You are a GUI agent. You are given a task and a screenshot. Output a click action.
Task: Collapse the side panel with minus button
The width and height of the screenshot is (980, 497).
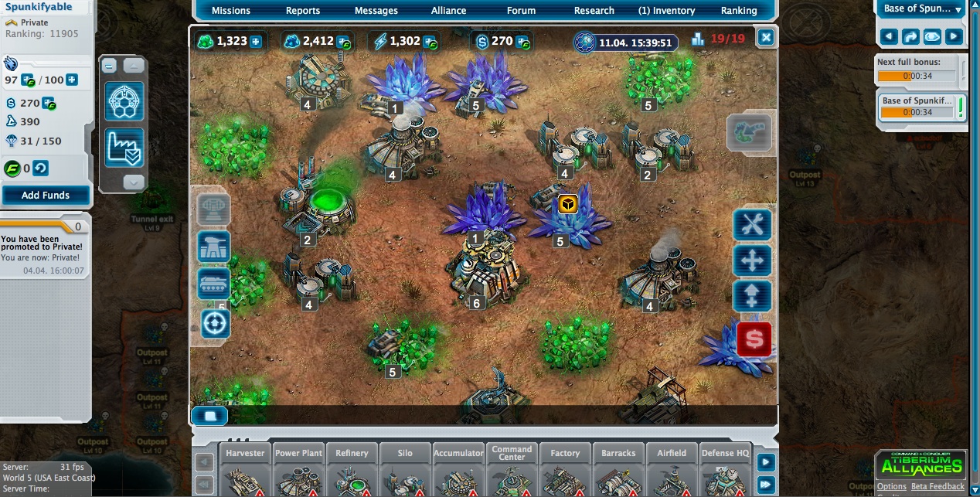coord(110,66)
